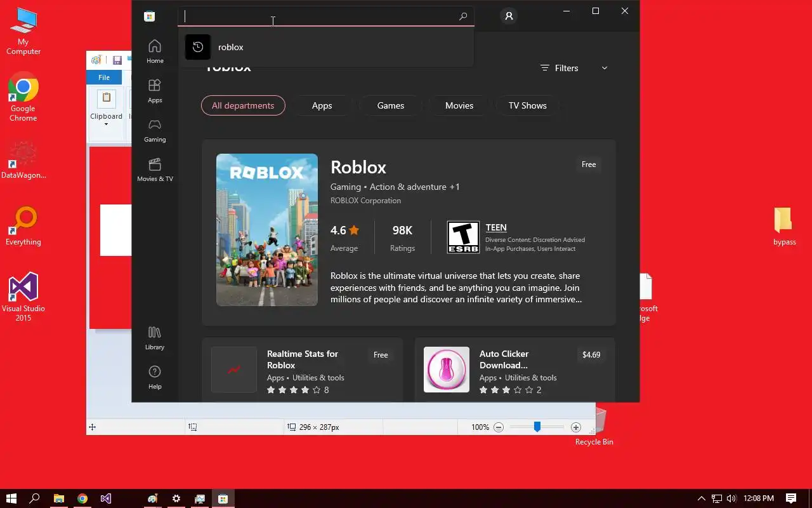The width and height of the screenshot is (812, 508).
Task: Click the Free button on Roblox card
Action: (589, 164)
